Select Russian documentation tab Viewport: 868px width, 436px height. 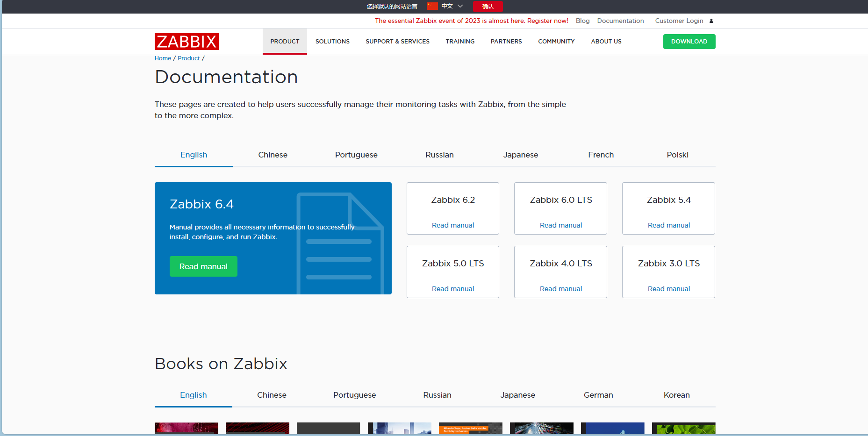point(439,155)
